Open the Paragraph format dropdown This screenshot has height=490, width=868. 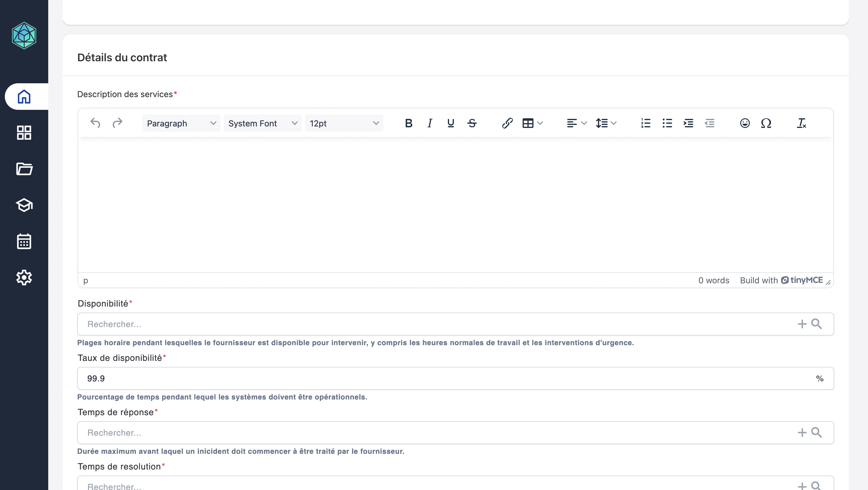click(181, 123)
